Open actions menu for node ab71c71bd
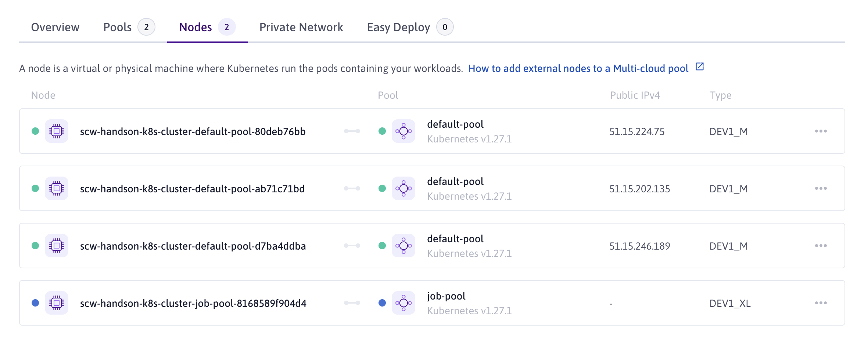868x337 pixels. (821, 188)
